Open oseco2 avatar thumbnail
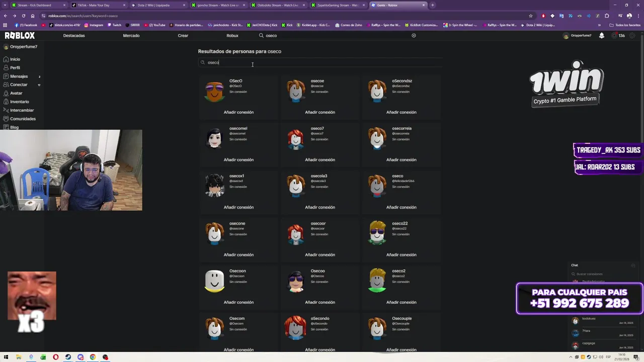Screen dimensions: 644x362 [x=377, y=281]
